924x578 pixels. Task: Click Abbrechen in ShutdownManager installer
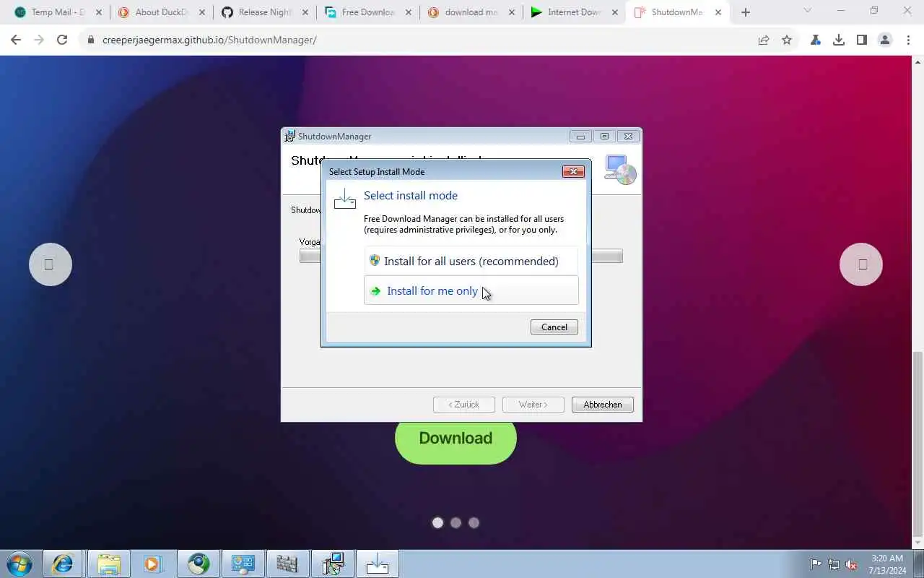[602, 405]
